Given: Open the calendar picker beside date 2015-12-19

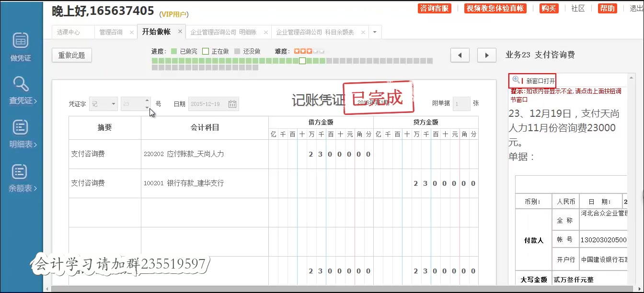Looking at the screenshot, I should click(232, 104).
